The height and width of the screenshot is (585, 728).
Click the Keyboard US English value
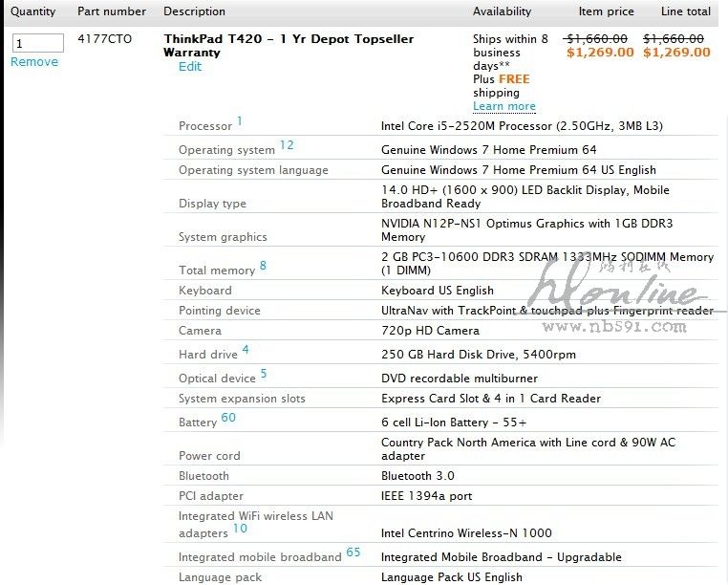[x=438, y=291]
